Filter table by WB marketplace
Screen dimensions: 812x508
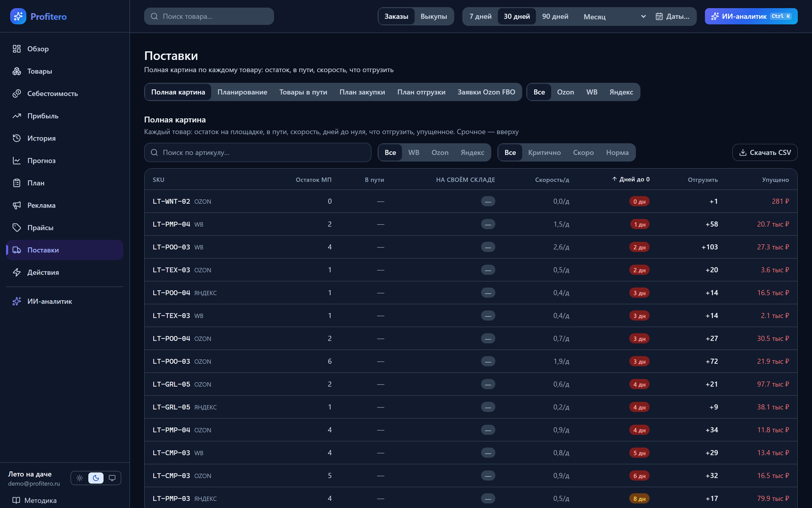(x=413, y=153)
